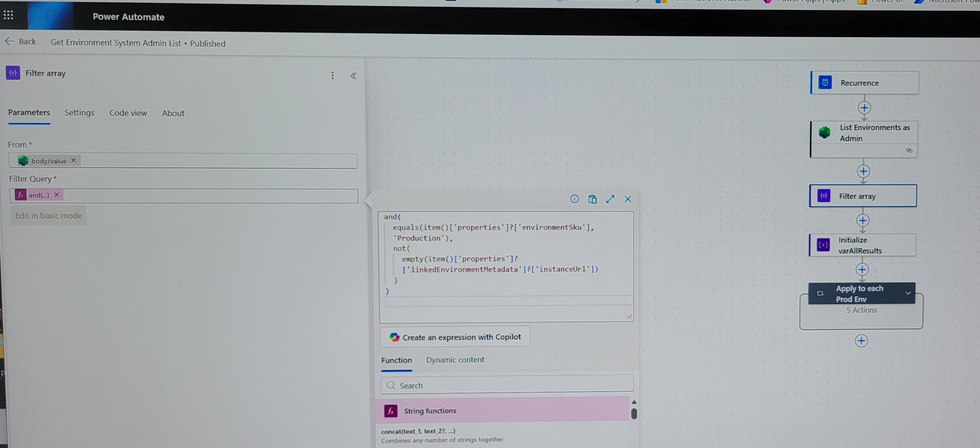Select the Function tab
The image size is (980, 448).
[396, 360]
